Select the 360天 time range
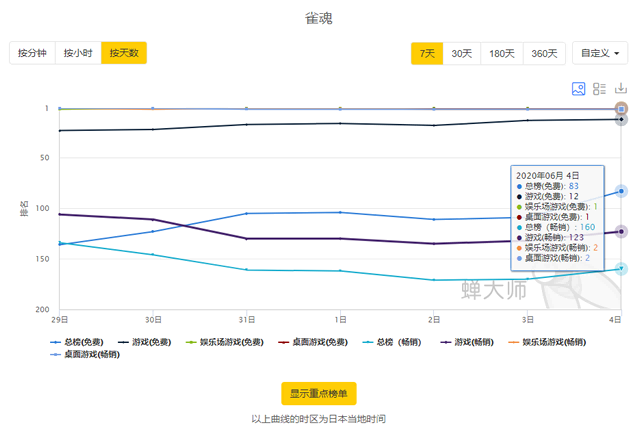 coord(544,53)
